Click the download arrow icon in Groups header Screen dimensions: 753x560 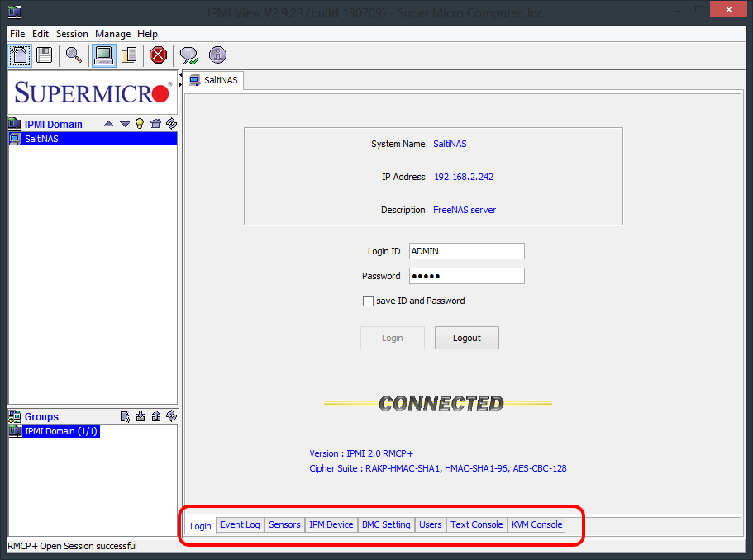pos(141,416)
